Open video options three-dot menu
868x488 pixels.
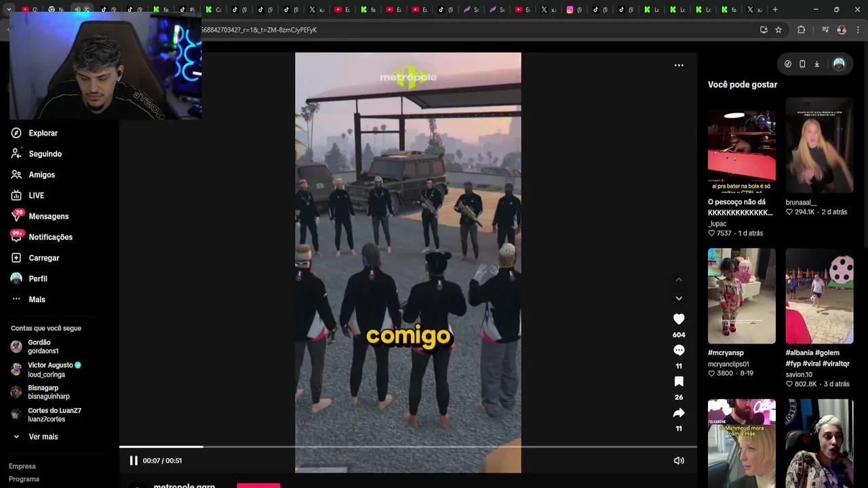[x=679, y=66]
